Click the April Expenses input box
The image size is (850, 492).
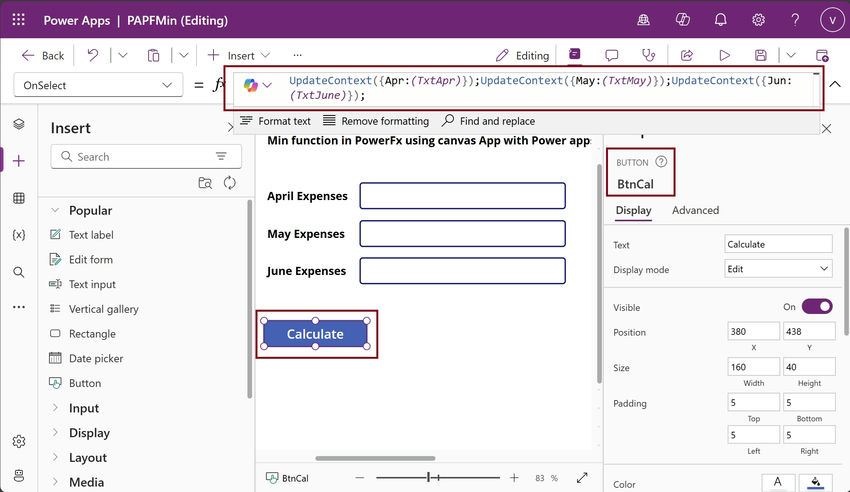coord(462,196)
